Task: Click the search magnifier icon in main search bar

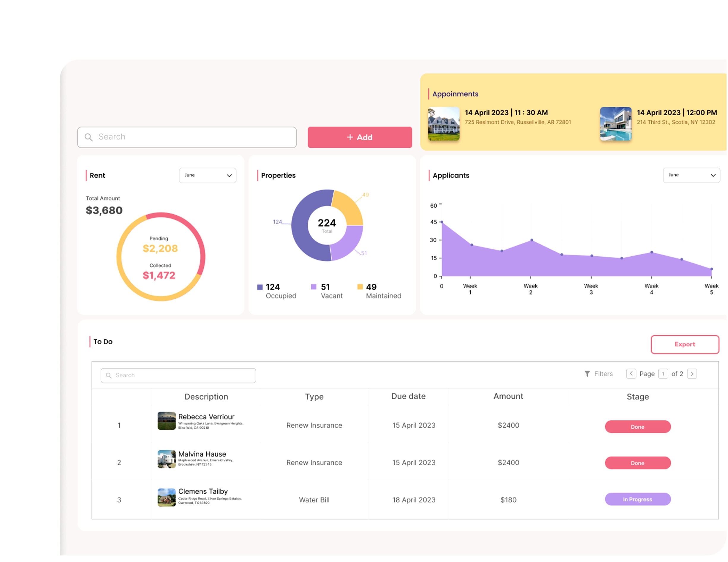Action: coord(89,137)
